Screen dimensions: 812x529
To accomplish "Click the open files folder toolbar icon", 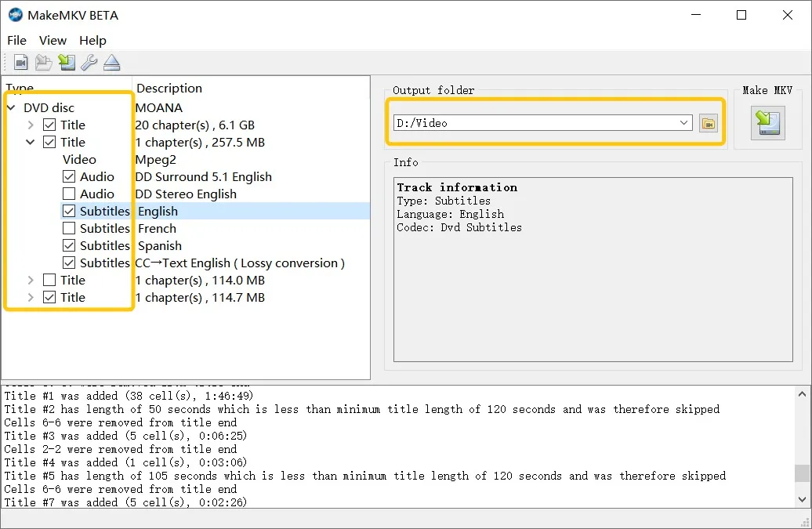I will tap(43, 62).
